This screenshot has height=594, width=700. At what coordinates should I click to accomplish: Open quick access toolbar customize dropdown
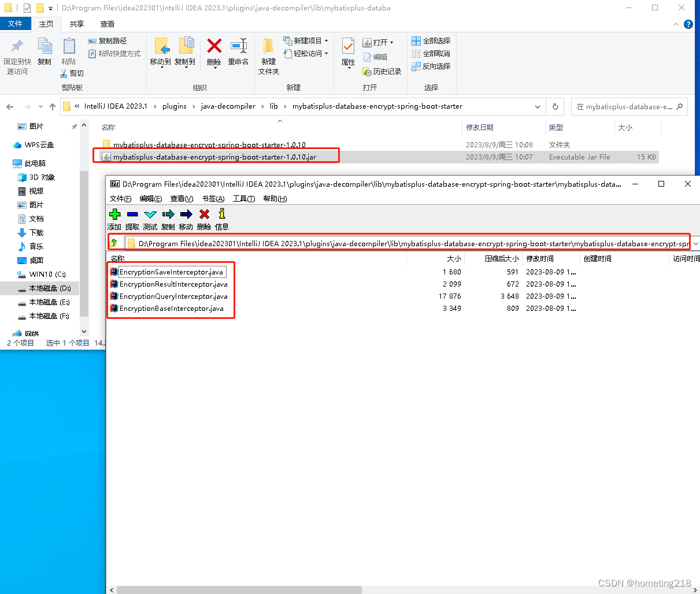pyautogui.click(x=50, y=8)
